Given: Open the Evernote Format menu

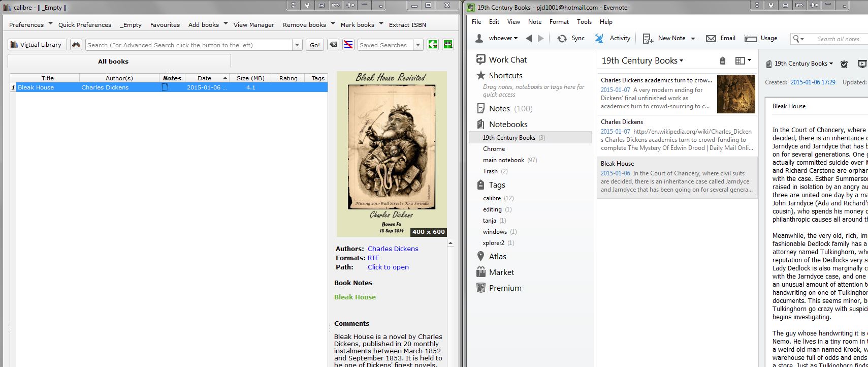Looking at the screenshot, I should 559,22.
